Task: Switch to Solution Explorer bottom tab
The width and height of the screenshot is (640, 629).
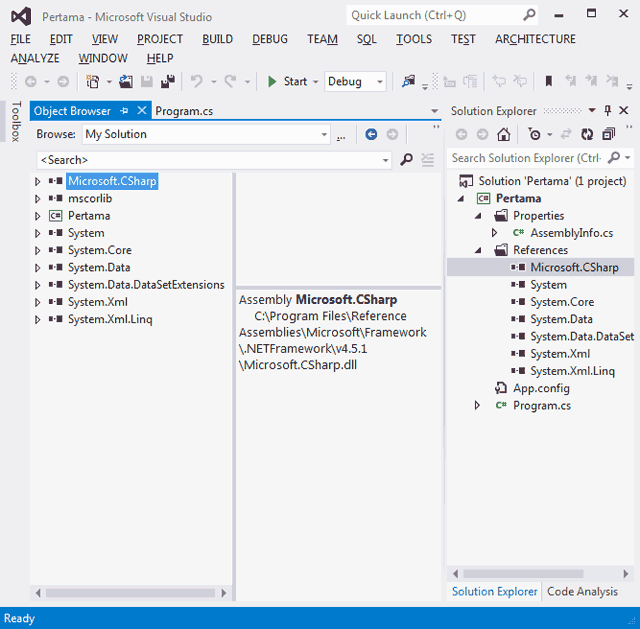Action: click(494, 591)
